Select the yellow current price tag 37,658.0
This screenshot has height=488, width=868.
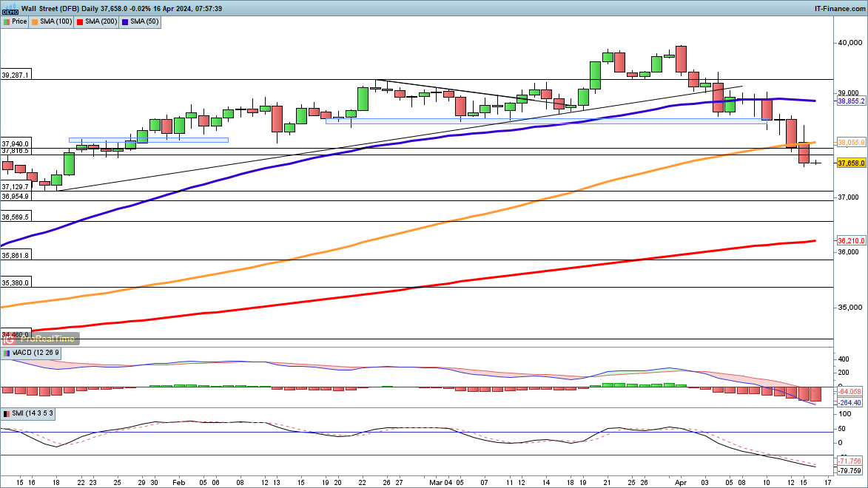[x=851, y=163]
